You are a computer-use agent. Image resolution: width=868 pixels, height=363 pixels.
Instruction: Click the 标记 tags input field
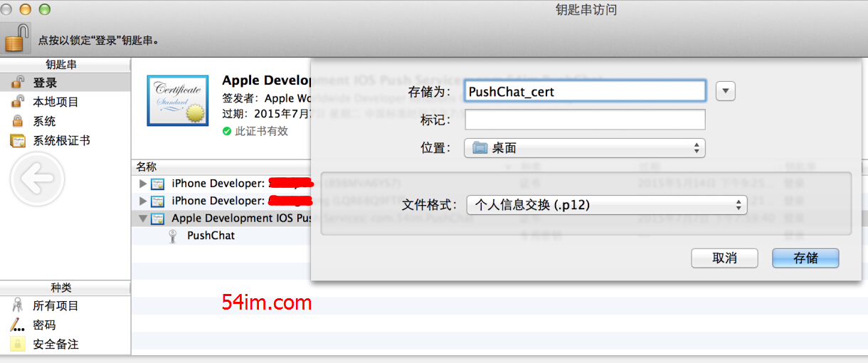(585, 120)
